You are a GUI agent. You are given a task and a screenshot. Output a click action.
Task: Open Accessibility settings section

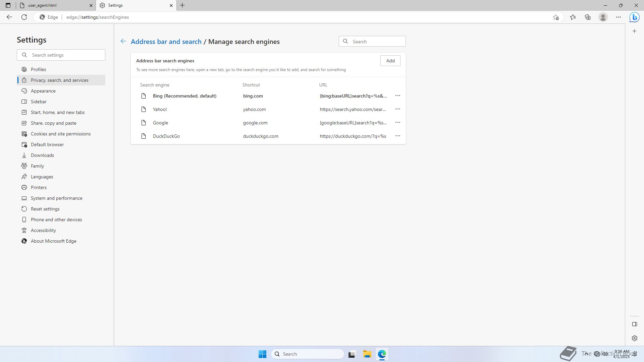(61, 230)
